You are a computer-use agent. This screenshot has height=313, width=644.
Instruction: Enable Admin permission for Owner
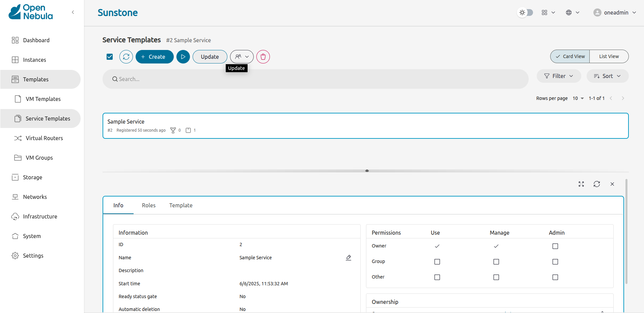pyautogui.click(x=555, y=246)
